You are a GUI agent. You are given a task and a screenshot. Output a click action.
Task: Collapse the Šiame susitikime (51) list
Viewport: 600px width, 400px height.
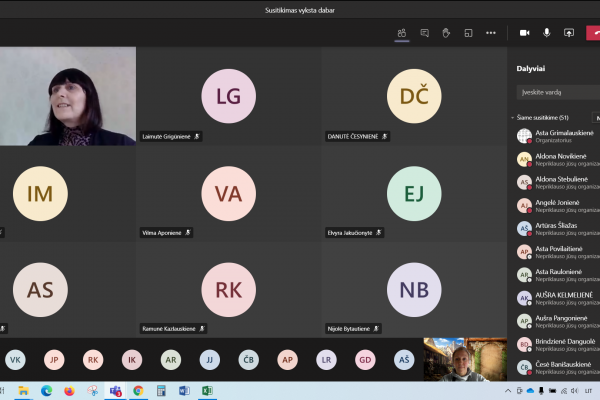[x=513, y=118]
